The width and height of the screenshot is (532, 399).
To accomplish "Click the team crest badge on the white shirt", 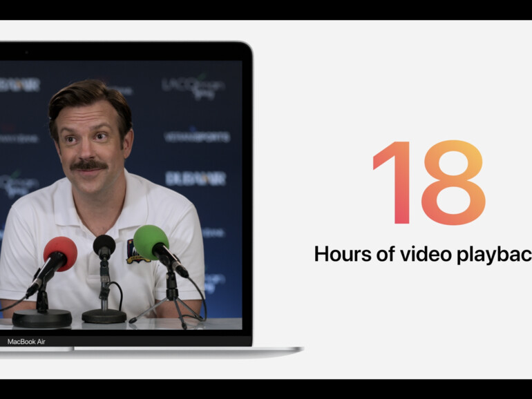I will [x=136, y=252].
